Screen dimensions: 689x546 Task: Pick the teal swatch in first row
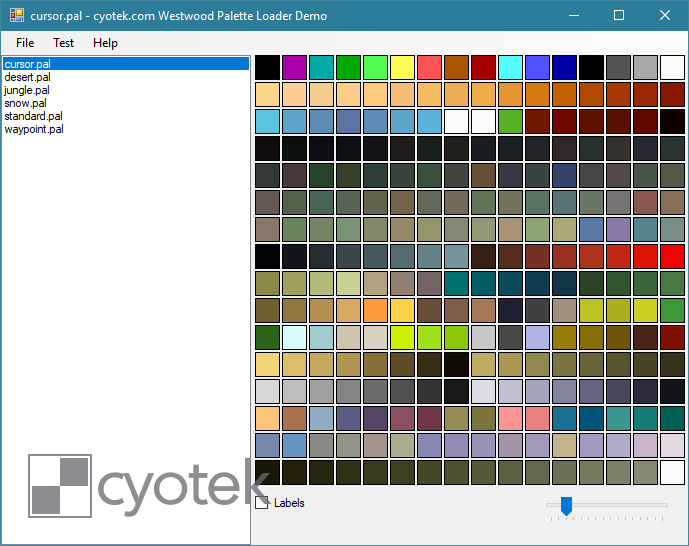(x=321, y=67)
